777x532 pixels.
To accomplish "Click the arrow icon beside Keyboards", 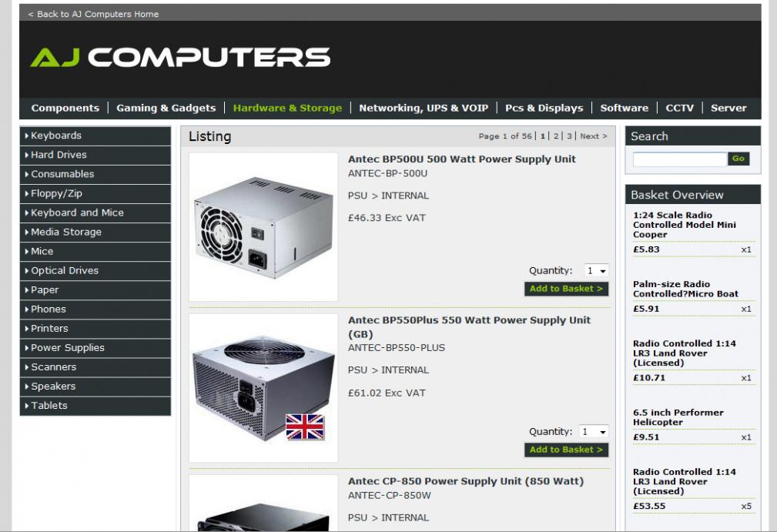I will click(27, 136).
